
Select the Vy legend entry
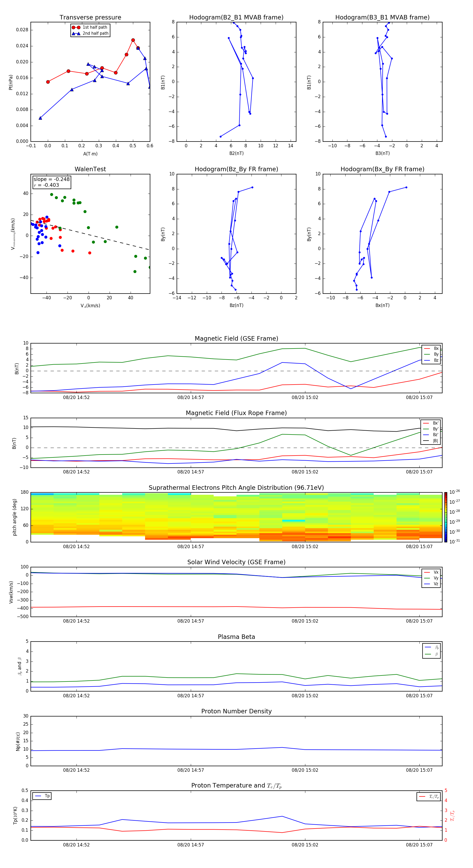click(x=431, y=578)
